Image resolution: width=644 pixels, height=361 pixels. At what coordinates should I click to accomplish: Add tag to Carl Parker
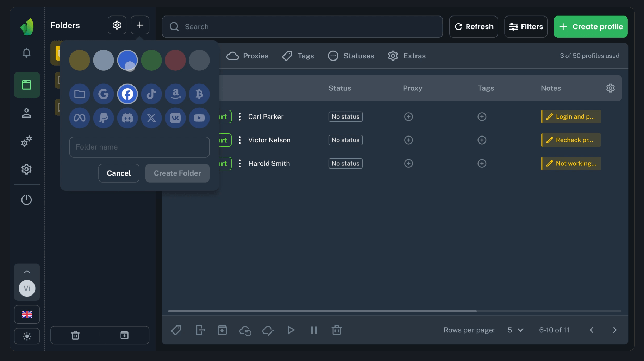[482, 117]
